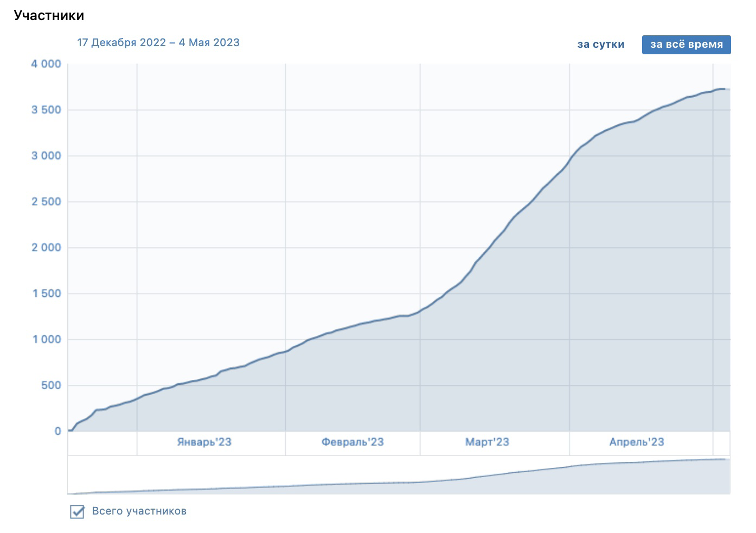The image size is (756, 533).
Task: Switch to the "за сутки" view
Action: [x=600, y=45]
